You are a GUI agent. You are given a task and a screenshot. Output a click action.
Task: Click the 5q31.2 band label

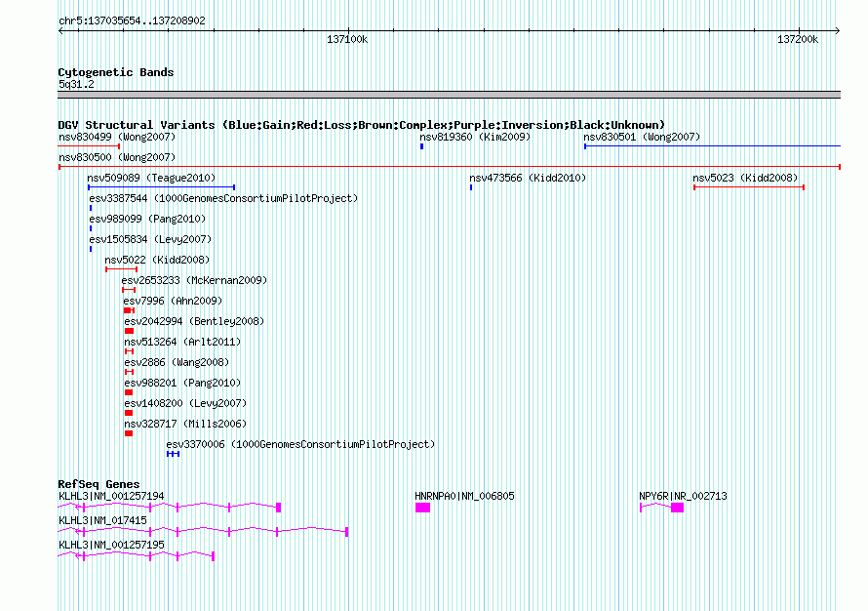(x=76, y=85)
